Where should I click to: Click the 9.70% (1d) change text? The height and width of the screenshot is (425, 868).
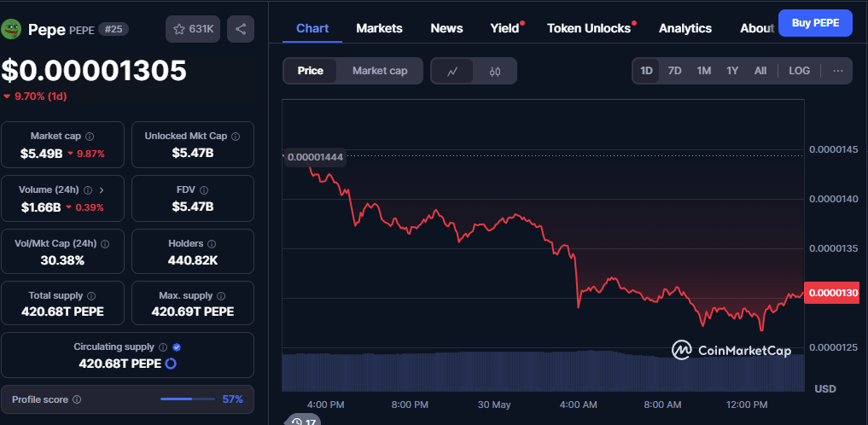(x=40, y=96)
